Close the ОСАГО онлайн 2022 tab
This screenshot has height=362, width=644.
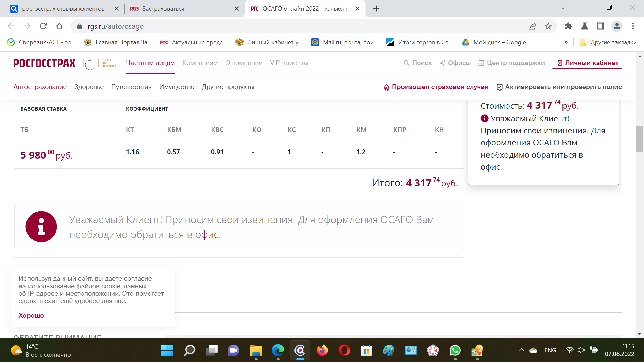(x=357, y=9)
